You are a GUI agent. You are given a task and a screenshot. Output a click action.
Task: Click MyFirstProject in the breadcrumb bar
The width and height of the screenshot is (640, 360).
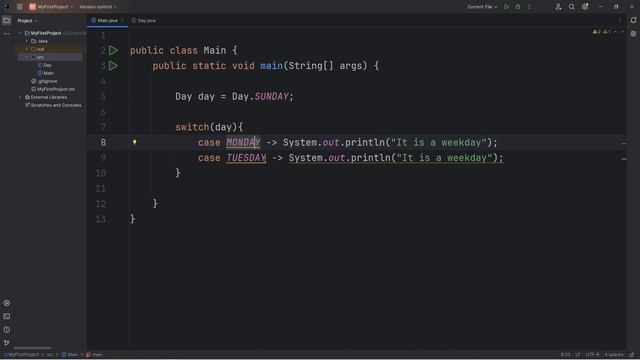pyautogui.click(x=22, y=355)
